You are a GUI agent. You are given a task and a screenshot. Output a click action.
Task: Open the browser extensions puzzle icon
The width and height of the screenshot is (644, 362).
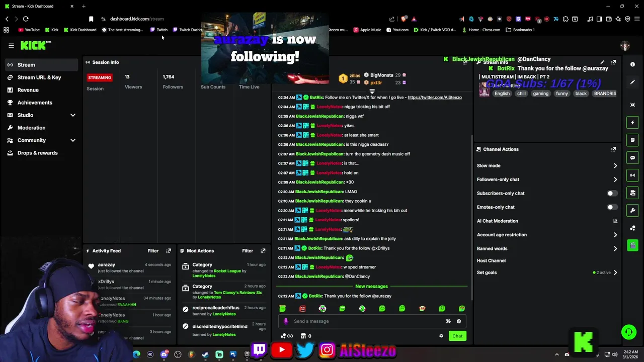[566, 19]
